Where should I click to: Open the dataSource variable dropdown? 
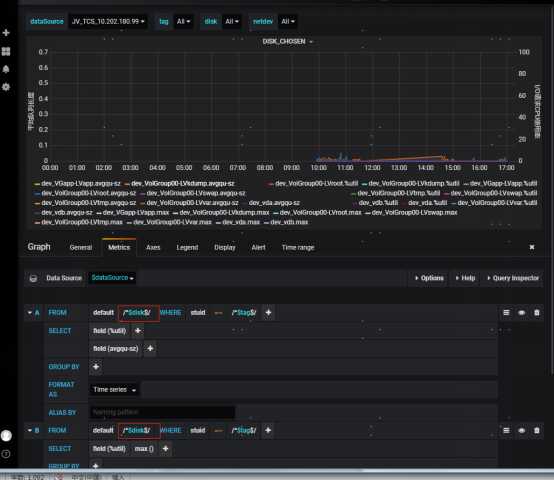pyautogui.click(x=108, y=22)
